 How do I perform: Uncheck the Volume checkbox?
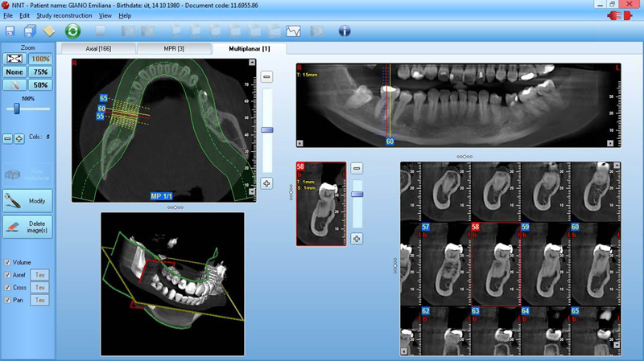pyautogui.click(x=8, y=262)
